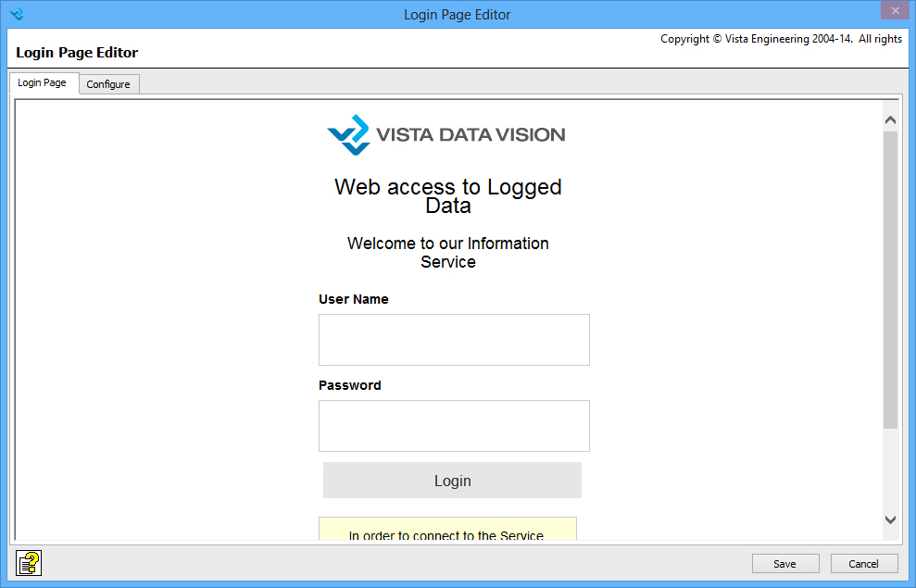Click the User Name input field
Viewport: 916px width, 588px height.
click(454, 340)
